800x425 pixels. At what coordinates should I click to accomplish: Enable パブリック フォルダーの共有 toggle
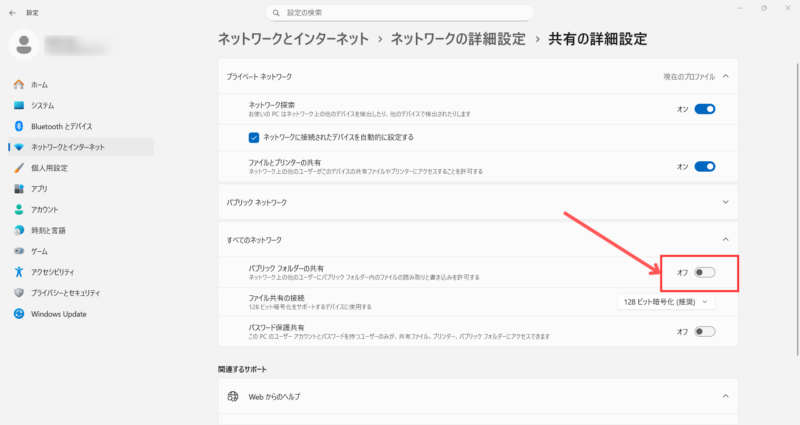click(x=705, y=272)
